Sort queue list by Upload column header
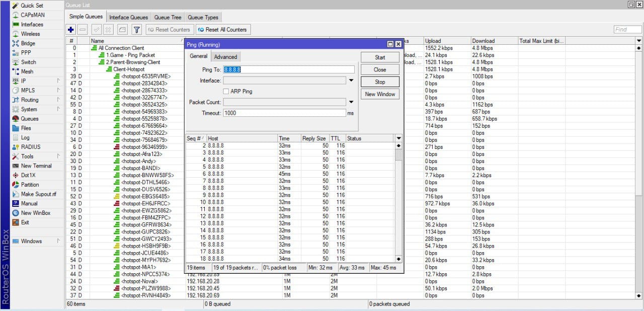The image size is (644, 311). [x=447, y=41]
